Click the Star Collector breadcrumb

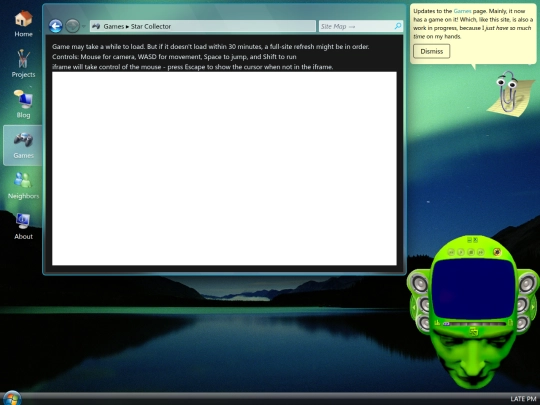point(151,27)
